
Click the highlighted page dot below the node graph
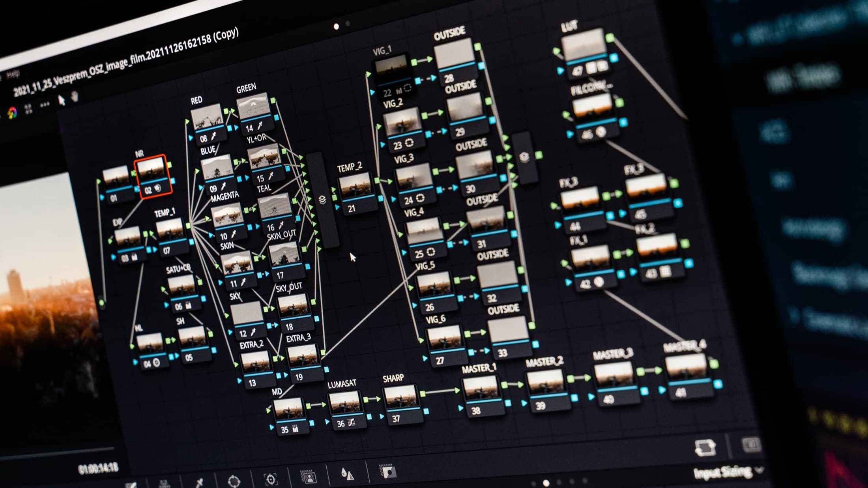point(546,483)
